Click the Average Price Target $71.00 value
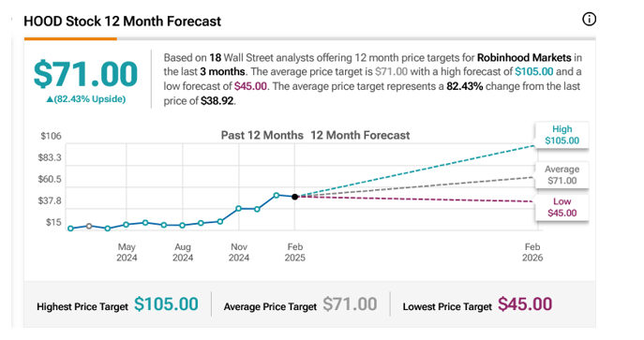This screenshot has height=340, width=644. (350, 304)
